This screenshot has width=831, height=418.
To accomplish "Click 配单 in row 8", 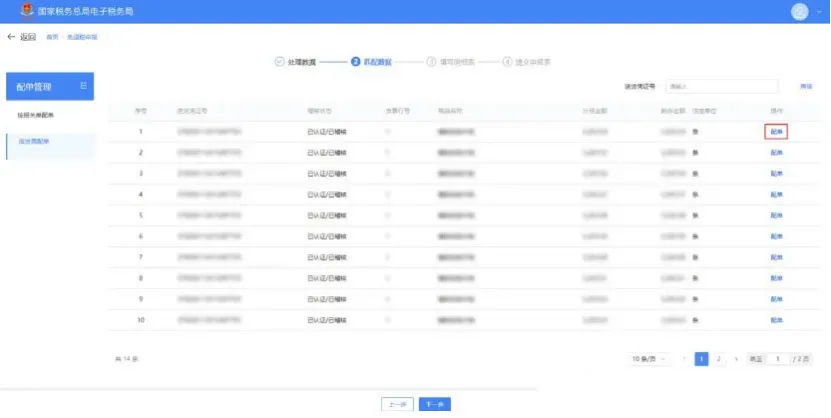I will (x=776, y=278).
